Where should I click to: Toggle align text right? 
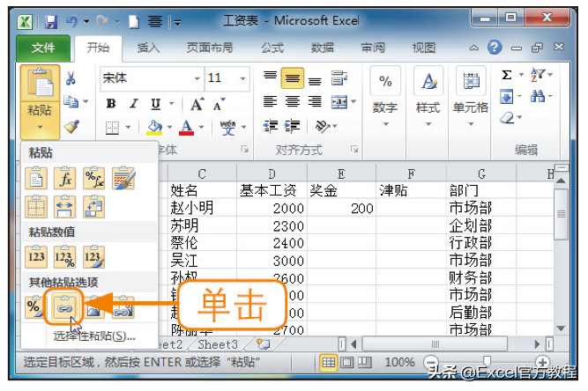pyautogui.click(x=315, y=101)
